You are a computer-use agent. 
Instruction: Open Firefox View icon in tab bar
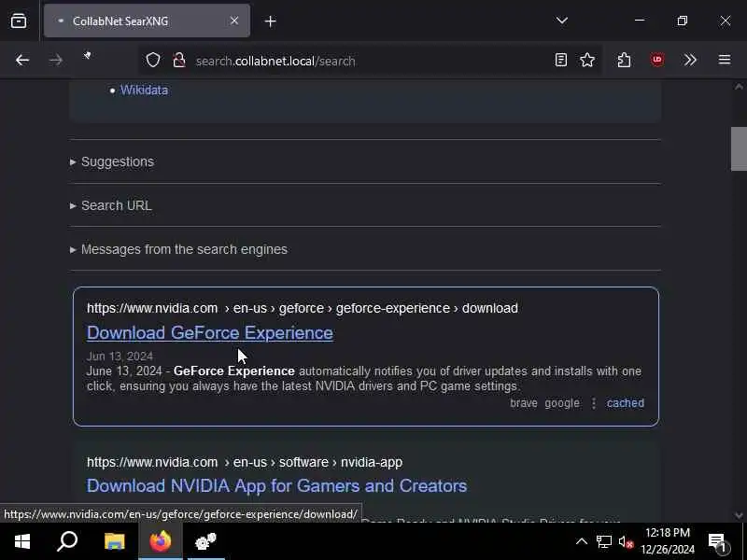pos(19,21)
